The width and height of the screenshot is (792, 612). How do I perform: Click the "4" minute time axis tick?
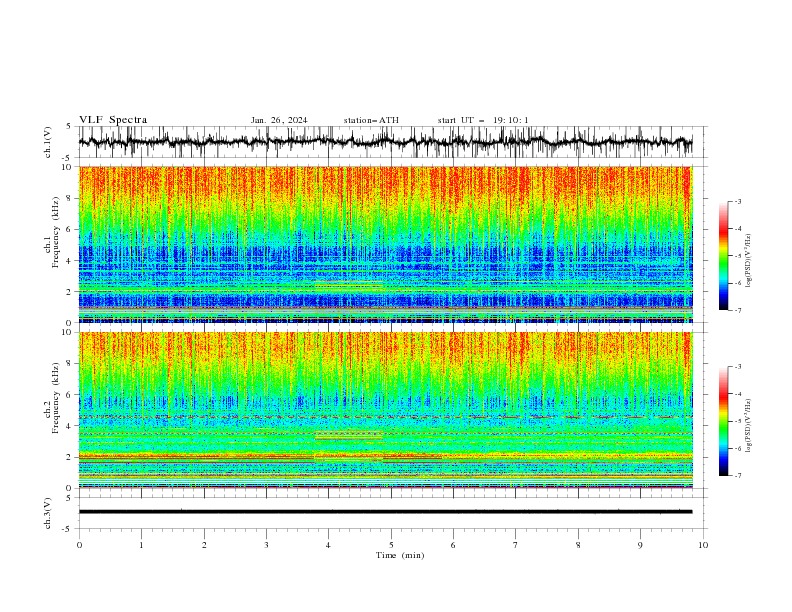(x=329, y=545)
